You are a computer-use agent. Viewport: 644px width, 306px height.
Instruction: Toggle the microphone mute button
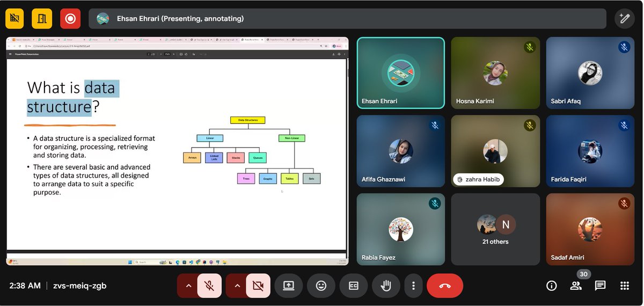(x=209, y=286)
